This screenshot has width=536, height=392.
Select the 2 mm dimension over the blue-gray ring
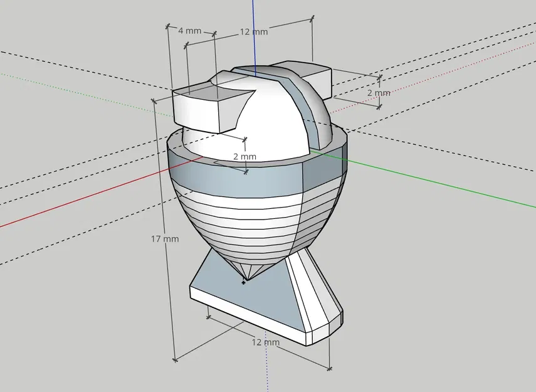coord(244,157)
